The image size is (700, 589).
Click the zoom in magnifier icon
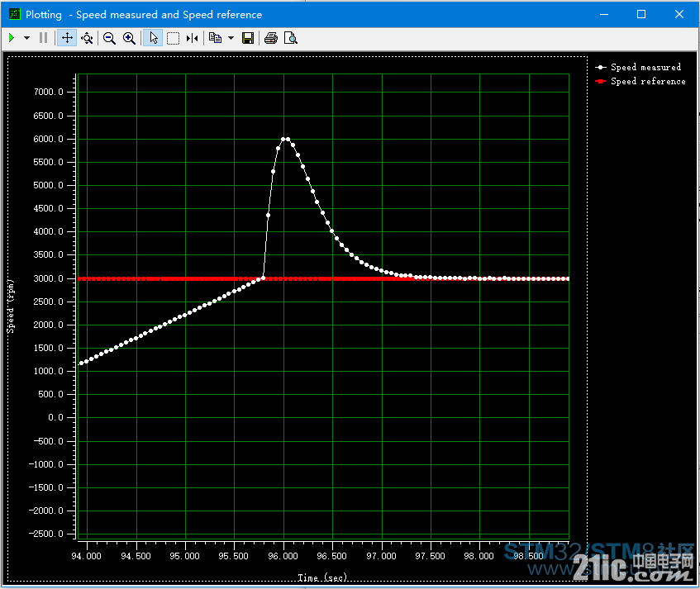coord(130,38)
